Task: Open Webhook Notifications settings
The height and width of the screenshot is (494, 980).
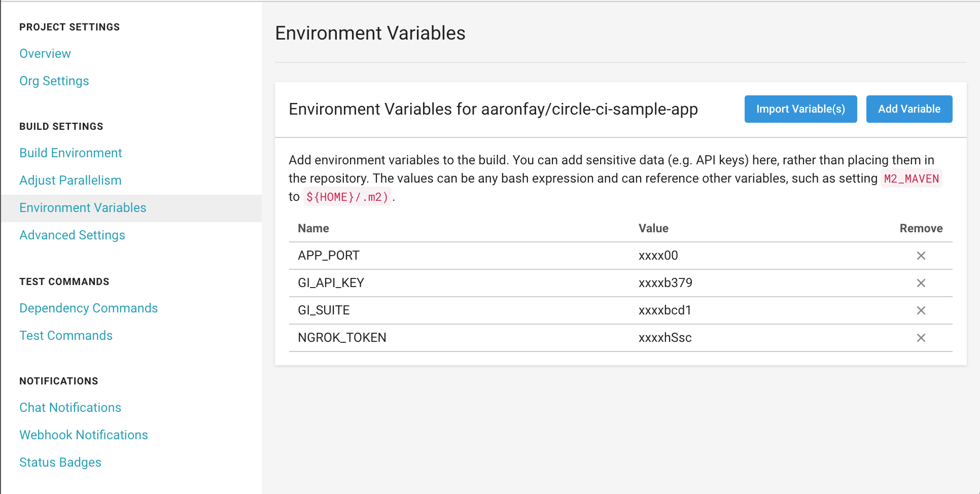Action: (x=83, y=435)
